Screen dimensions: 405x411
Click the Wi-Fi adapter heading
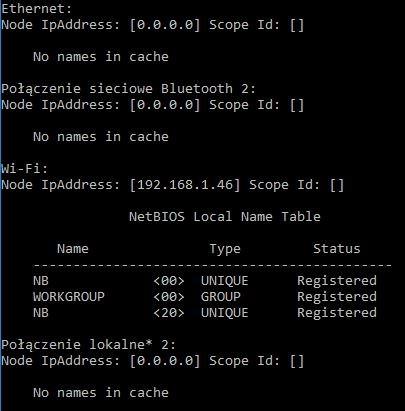24,168
